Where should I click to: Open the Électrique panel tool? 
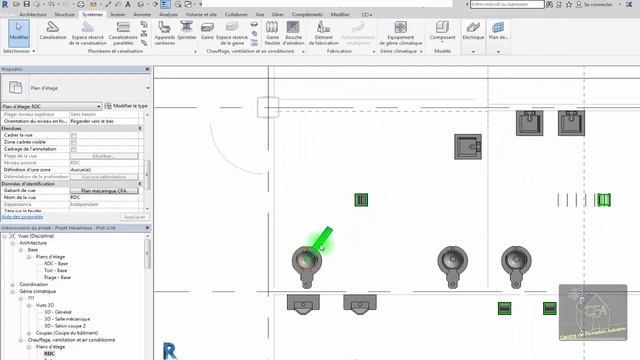[x=473, y=31]
